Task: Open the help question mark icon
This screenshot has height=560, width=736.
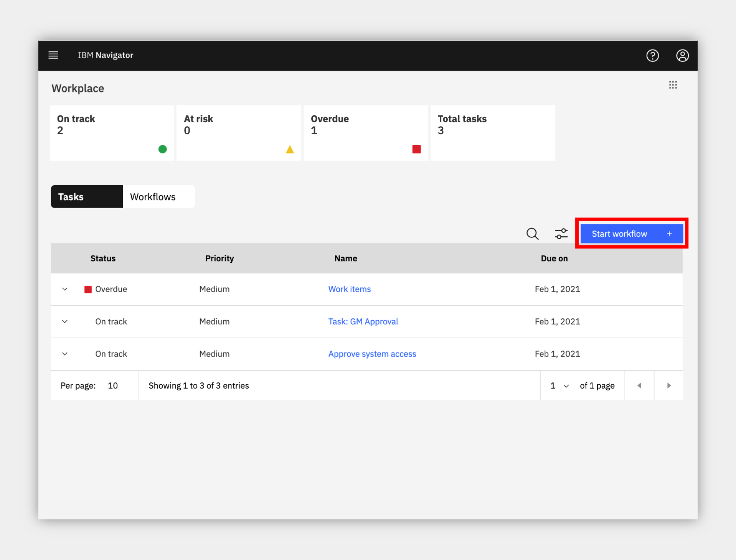Action: click(x=652, y=56)
